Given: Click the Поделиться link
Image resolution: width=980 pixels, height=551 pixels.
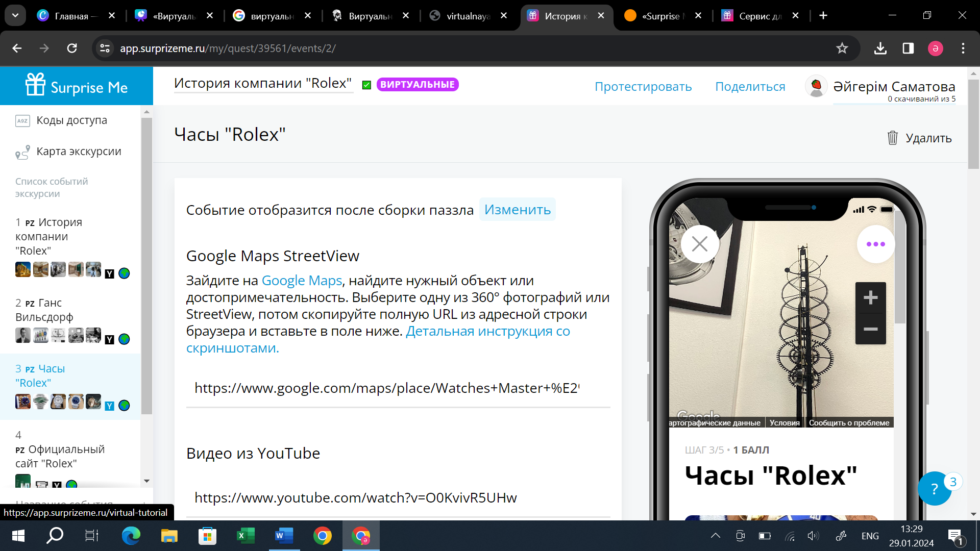Looking at the screenshot, I should coord(750,87).
